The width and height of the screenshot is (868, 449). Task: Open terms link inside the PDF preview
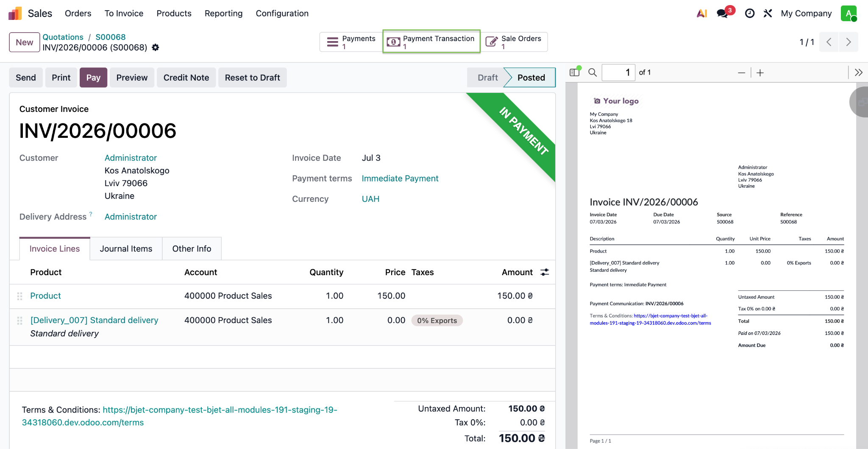(x=650, y=319)
